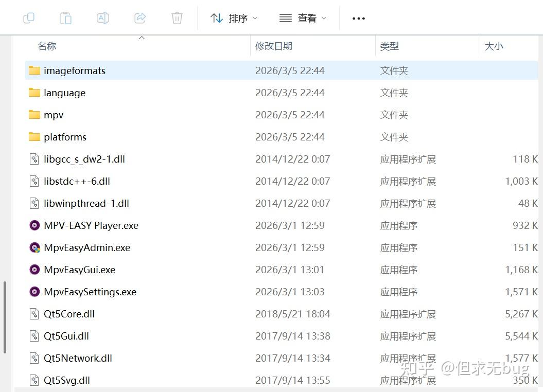The image size is (543, 392).
Task: Select file name Qt5Gui.dll
Action: [x=66, y=336]
